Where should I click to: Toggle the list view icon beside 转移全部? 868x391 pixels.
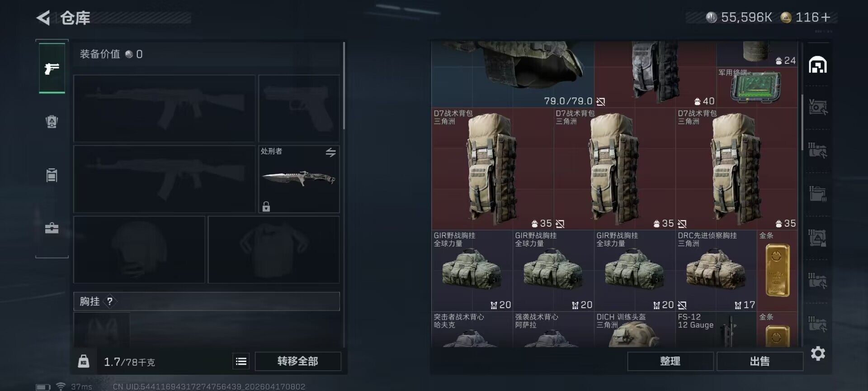coord(241,361)
